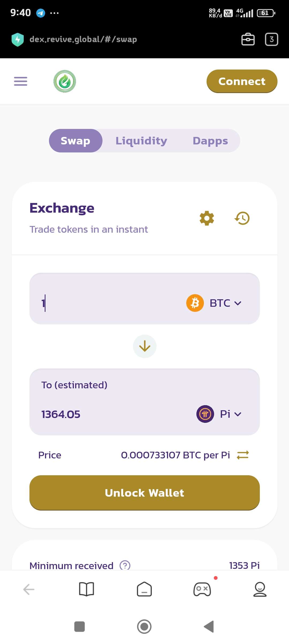Screen dimensions: 289x644
Task: Open the browser briefcase toolbox icon
Action: coord(248,40)
